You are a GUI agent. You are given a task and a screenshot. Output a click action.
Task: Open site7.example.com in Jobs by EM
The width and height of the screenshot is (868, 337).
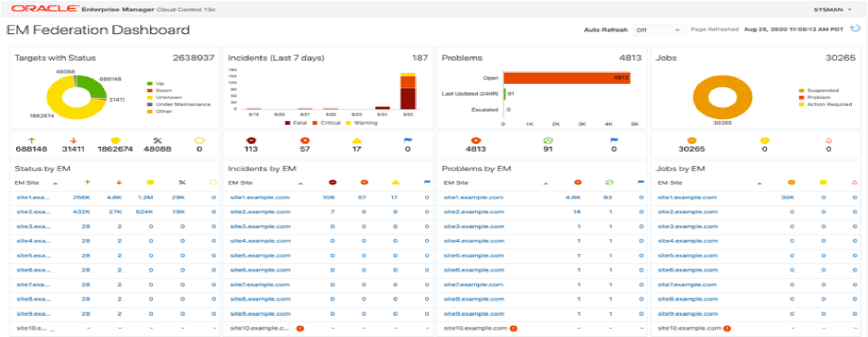687,284
